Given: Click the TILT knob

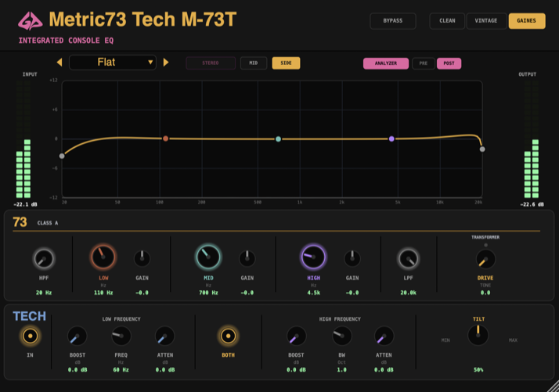Looking at the screenshot, I should pyautogui.click(x=478, y=336).
